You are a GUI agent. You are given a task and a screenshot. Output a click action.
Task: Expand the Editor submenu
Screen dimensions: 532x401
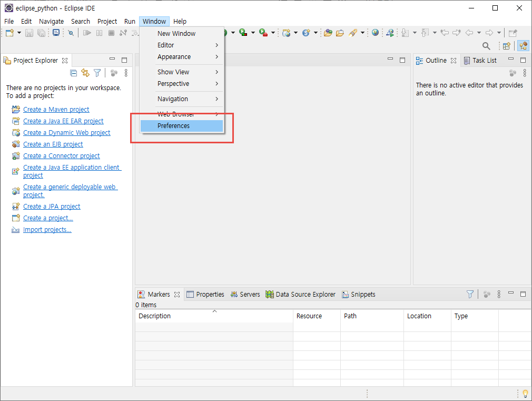click(x=182, y=45)
